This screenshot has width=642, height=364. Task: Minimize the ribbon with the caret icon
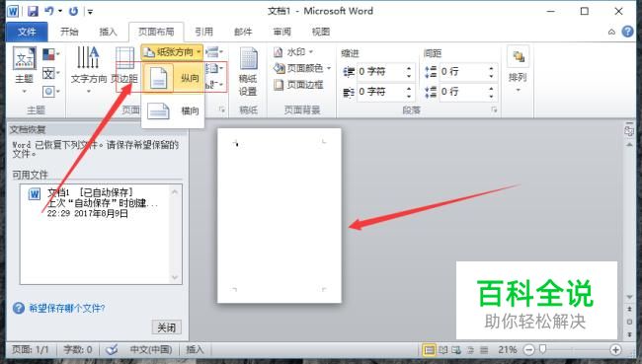coord(611,32)
